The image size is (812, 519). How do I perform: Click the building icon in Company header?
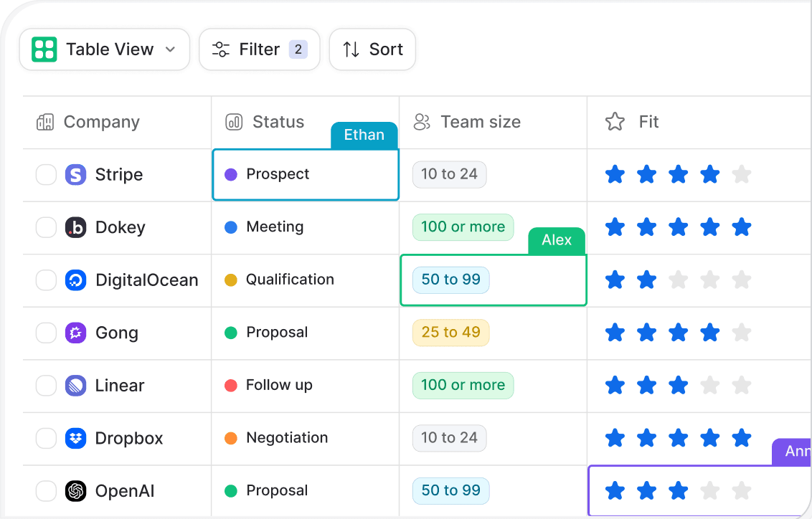[45, 122]
